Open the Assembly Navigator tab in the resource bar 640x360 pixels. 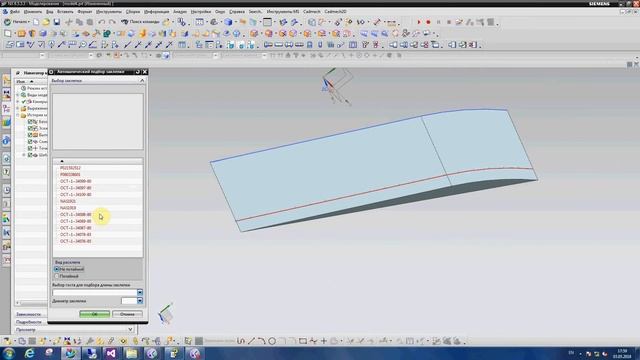pyautogui.click(x=6, y=80)
